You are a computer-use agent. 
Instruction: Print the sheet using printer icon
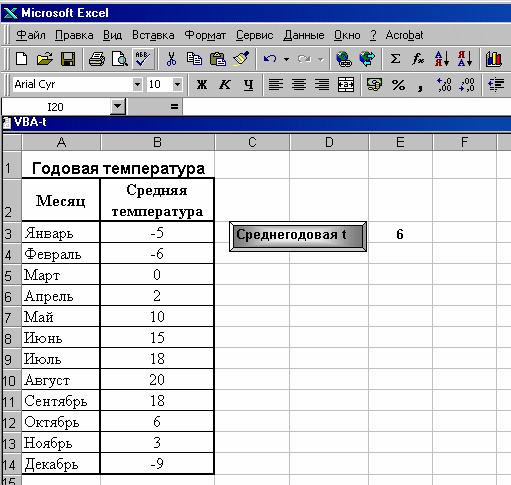(x=97, y=59)
